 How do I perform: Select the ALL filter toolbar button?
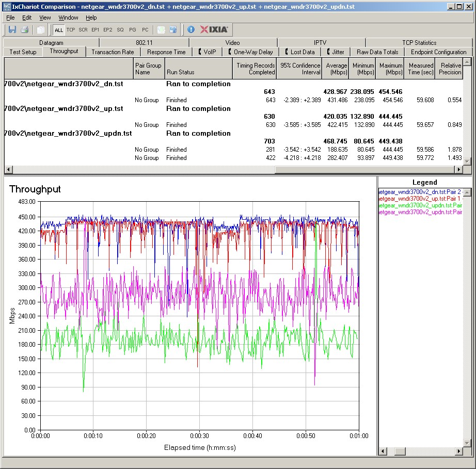pyautogui.click(x=58, y=30)
